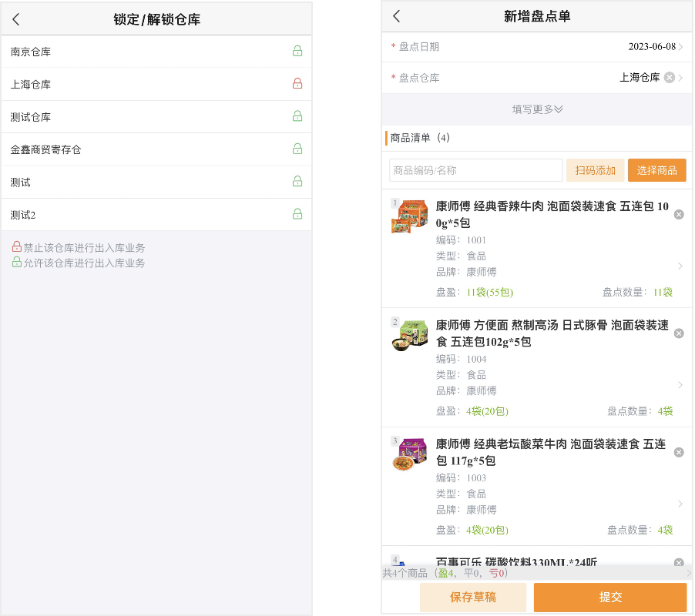Open thumbnail of 日式豚骨 noodles

coord(410,335)
